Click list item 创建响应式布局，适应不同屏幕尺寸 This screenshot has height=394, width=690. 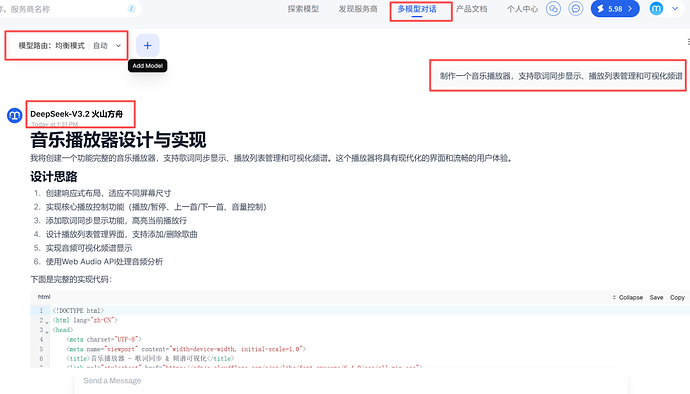click(108, 193)
